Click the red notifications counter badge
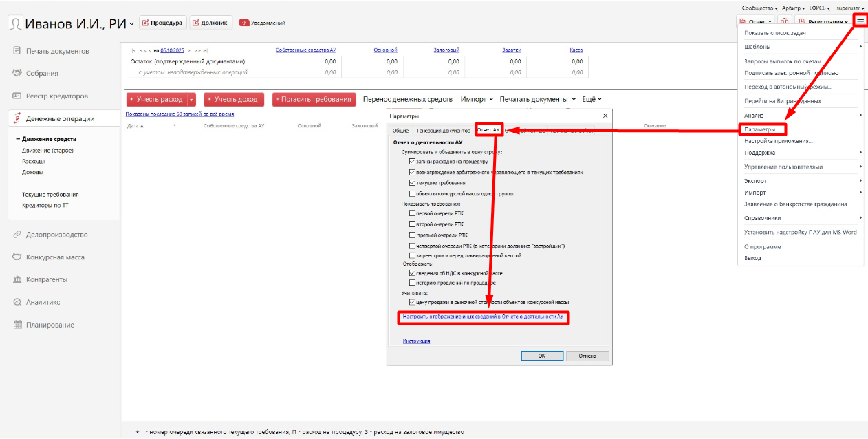This screenshot has width=868, height=439. 243,23
